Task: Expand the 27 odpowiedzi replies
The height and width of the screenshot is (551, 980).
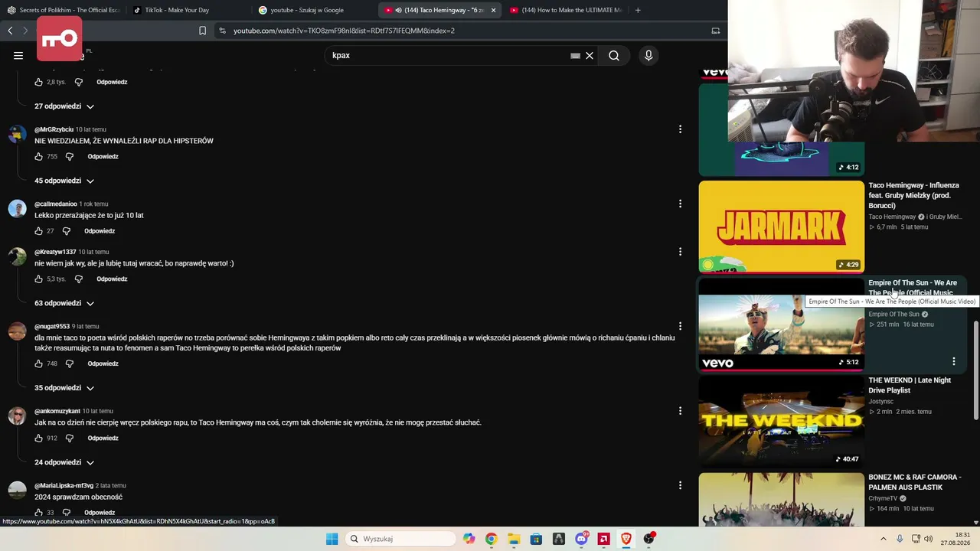Action: (64, 106)
